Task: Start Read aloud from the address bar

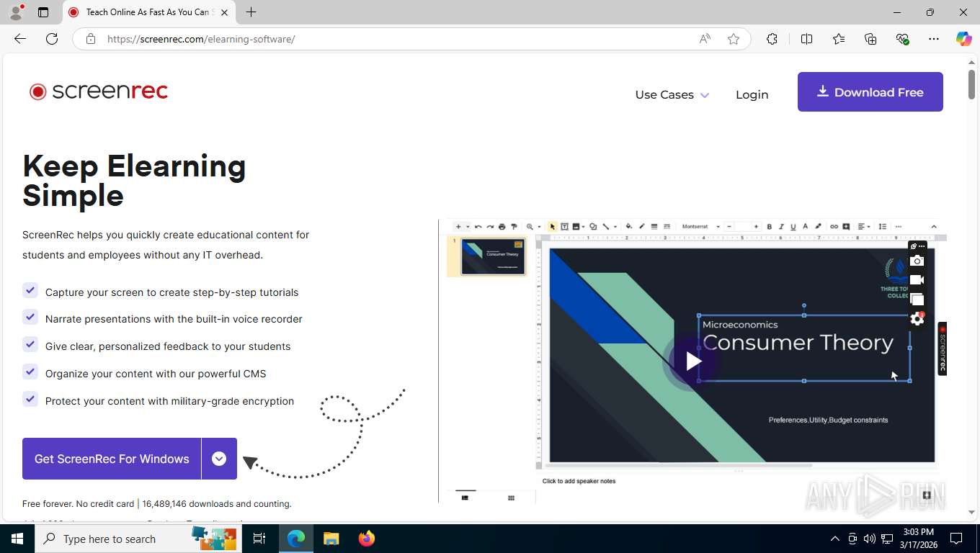Action: point(705,39)
